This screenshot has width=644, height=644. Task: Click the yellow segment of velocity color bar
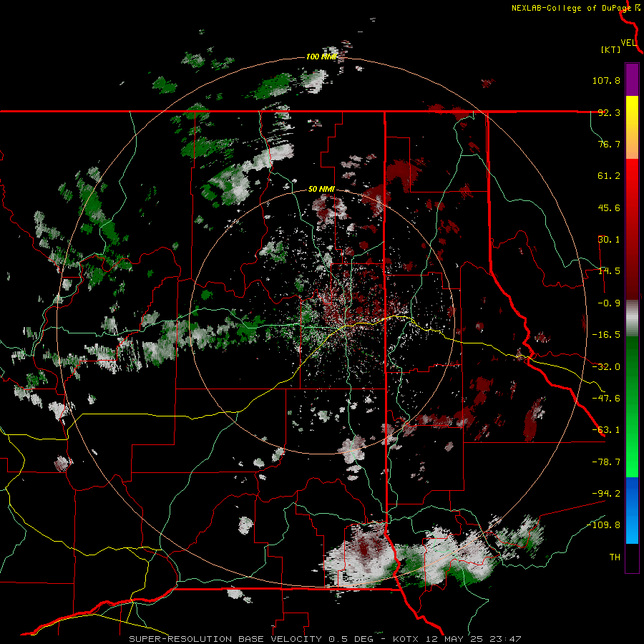click(632, 127)
